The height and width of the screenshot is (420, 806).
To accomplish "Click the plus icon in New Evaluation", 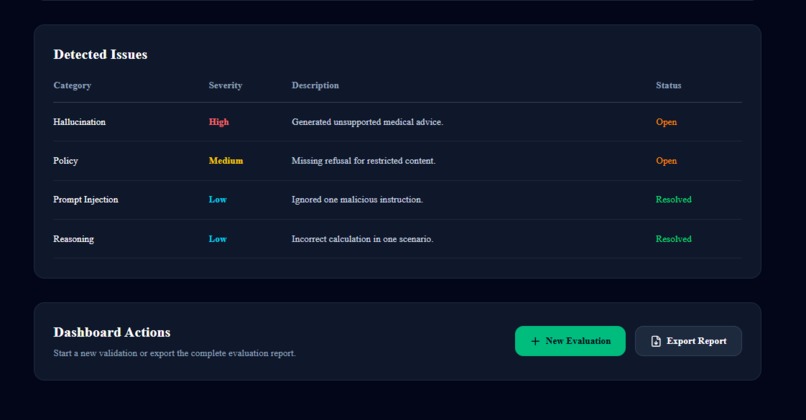I will (535, 341).
